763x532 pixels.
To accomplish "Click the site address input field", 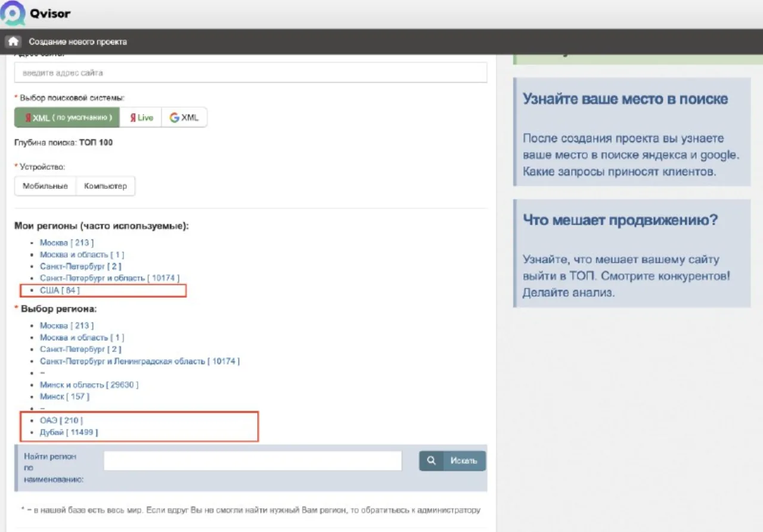I will [250, 73].
